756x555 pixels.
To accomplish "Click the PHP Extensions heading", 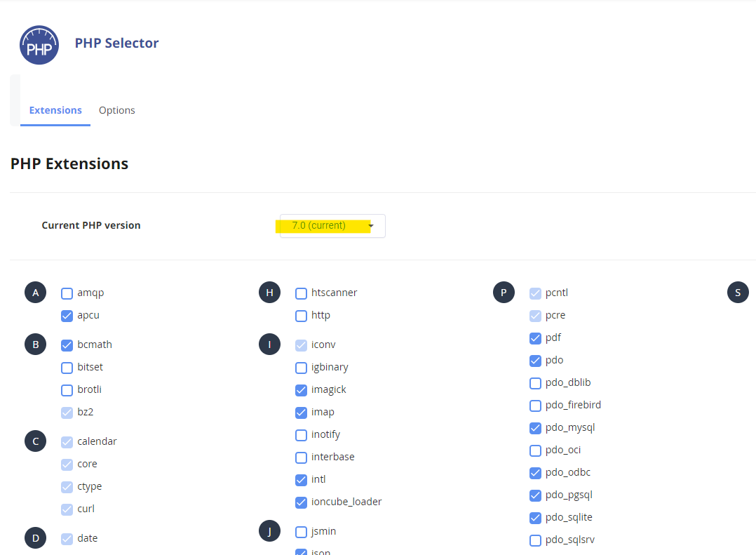I will (69, 164).
